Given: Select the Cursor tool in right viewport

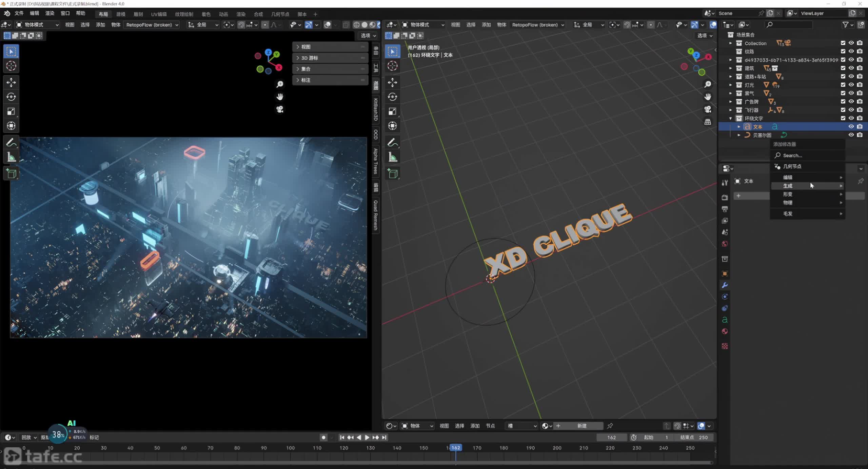Looking at the screenshot, I should pos(393,66).
